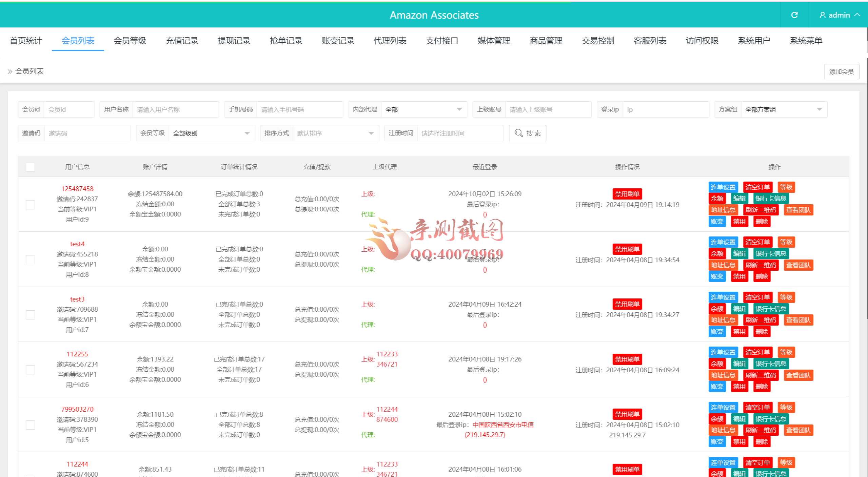
Task: Collapse the admin account menu chevron
Action: pos(858,15)
